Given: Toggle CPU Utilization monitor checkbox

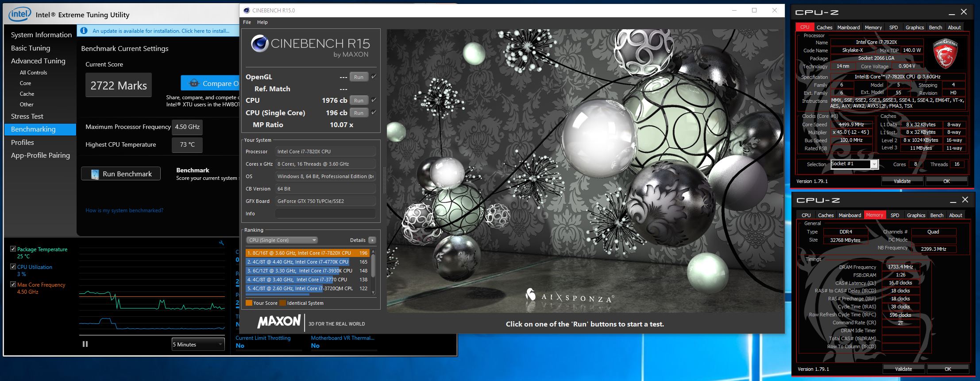Looking at the screenshot, I should 13,267.
